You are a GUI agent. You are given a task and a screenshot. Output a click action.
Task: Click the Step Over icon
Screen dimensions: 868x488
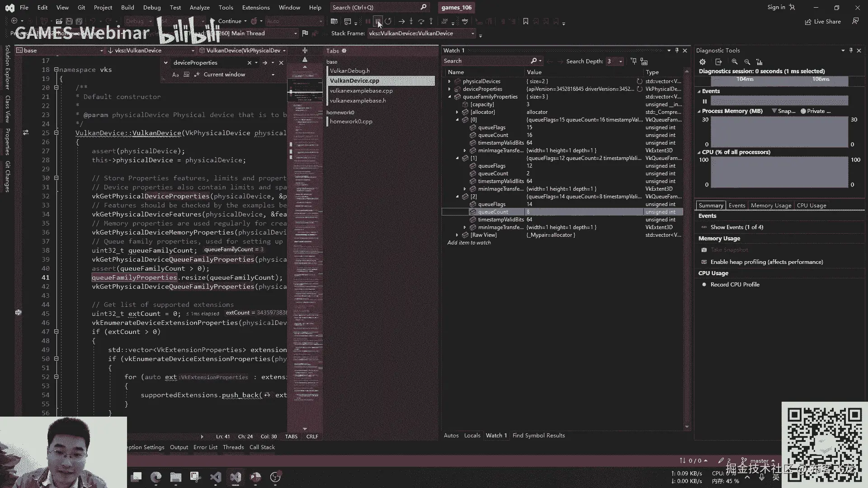tap(421, 21)
